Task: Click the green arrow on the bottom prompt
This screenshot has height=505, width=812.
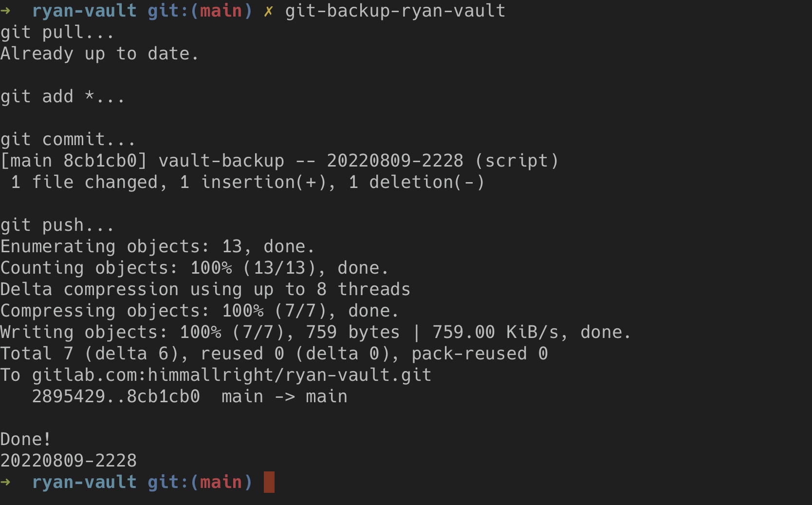Action: [x=6, y=482]
